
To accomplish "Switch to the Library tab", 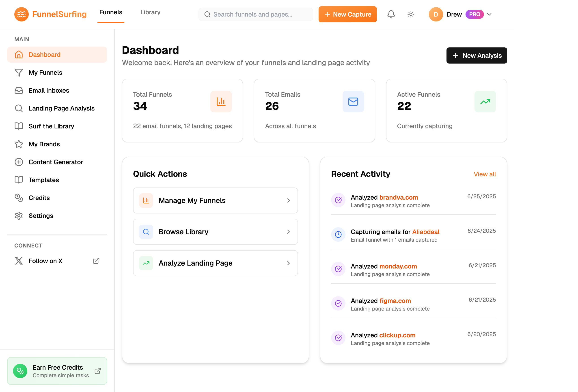I will [150, 12].
